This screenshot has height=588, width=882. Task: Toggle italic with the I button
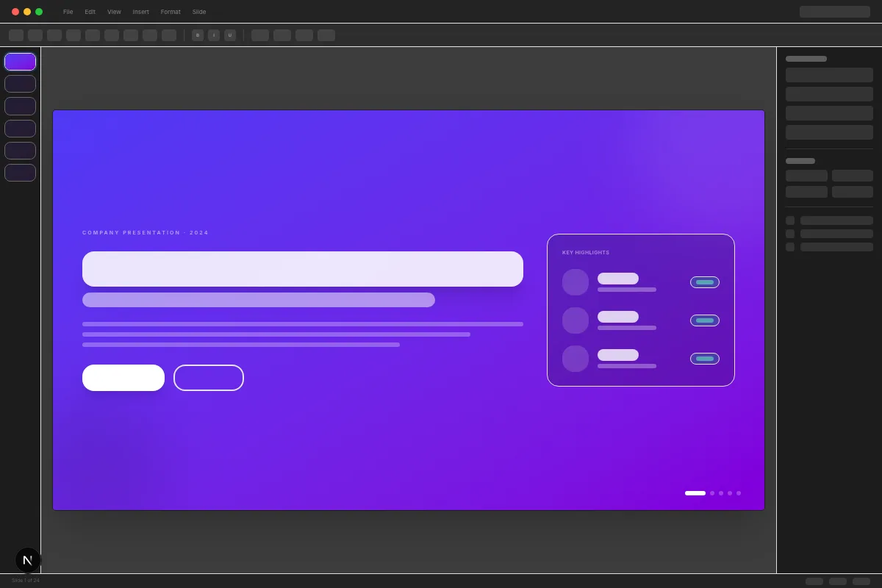(214, 35)
